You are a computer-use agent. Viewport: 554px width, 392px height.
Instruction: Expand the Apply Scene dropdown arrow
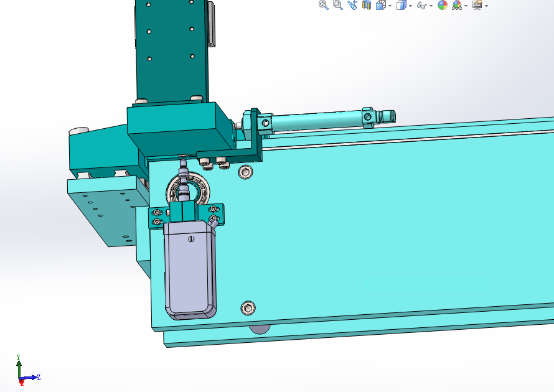[x=466, y=6]
